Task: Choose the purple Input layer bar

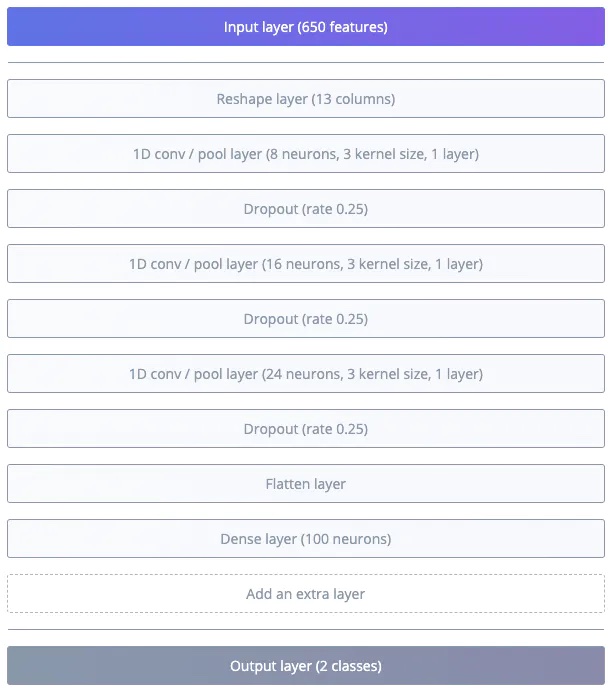Action: [x=306, y=27]
